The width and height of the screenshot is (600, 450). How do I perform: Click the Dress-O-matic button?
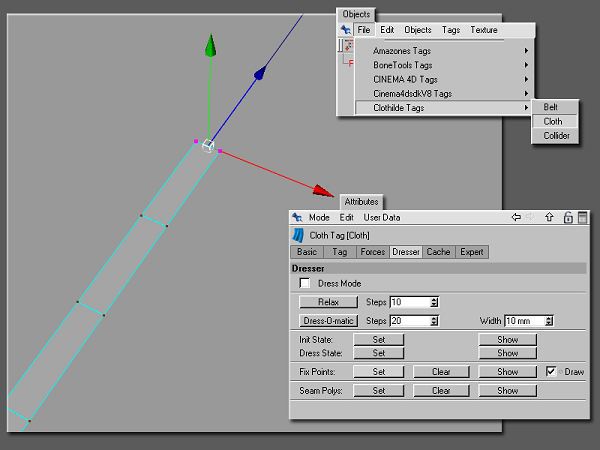tap(328, 321)
